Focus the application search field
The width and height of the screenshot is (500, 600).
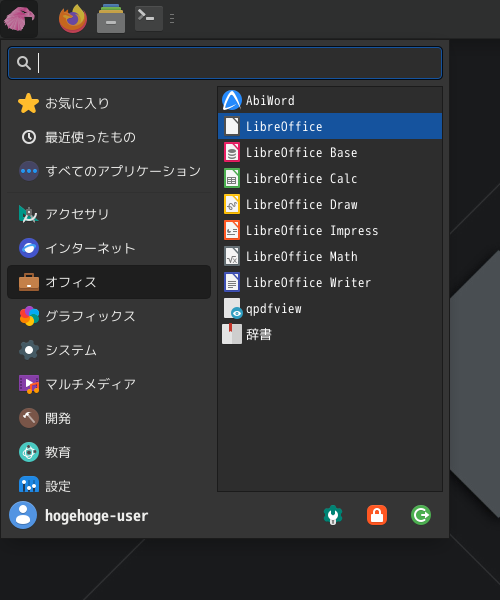pos(225,63)
